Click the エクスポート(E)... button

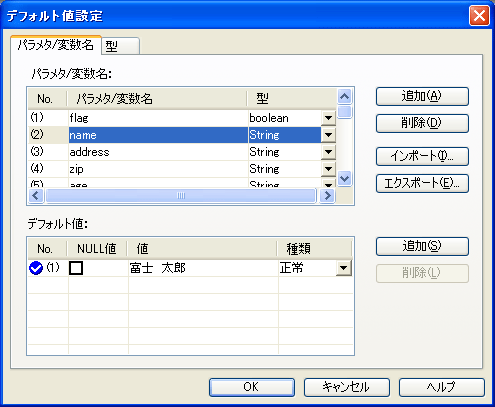(x=422, y=183)
